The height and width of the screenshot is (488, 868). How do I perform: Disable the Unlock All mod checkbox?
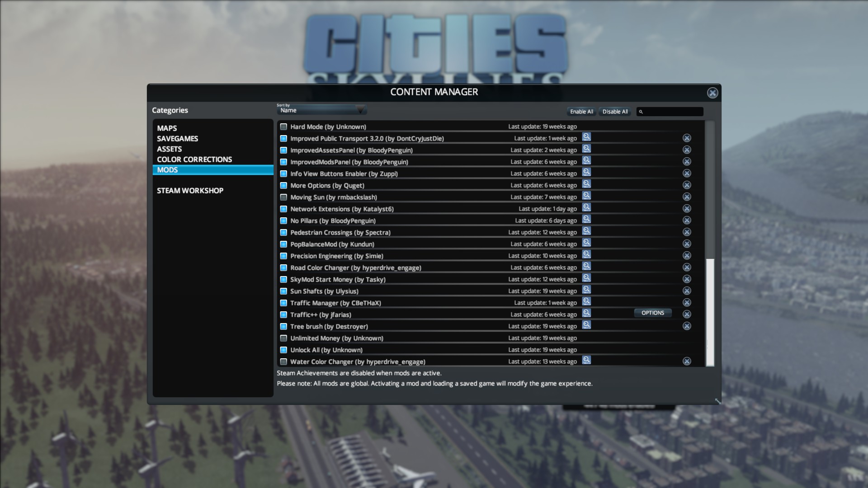pos(283,350)
